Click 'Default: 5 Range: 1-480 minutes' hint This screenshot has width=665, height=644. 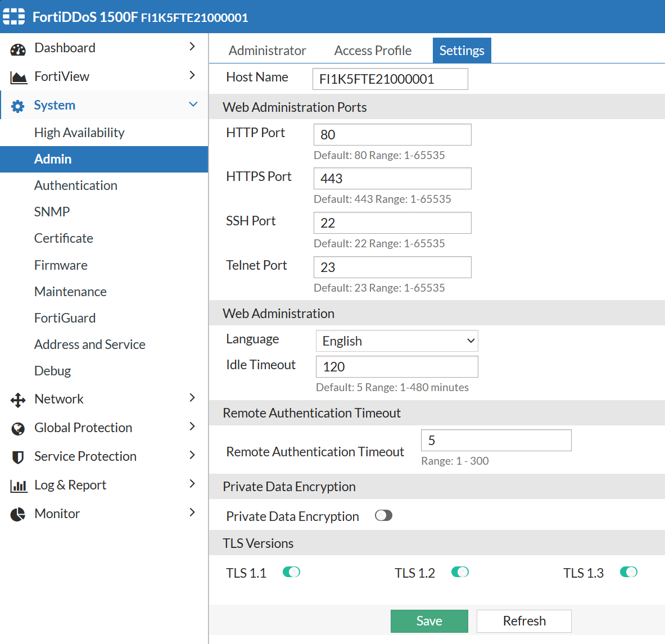[x=392, y=388]
